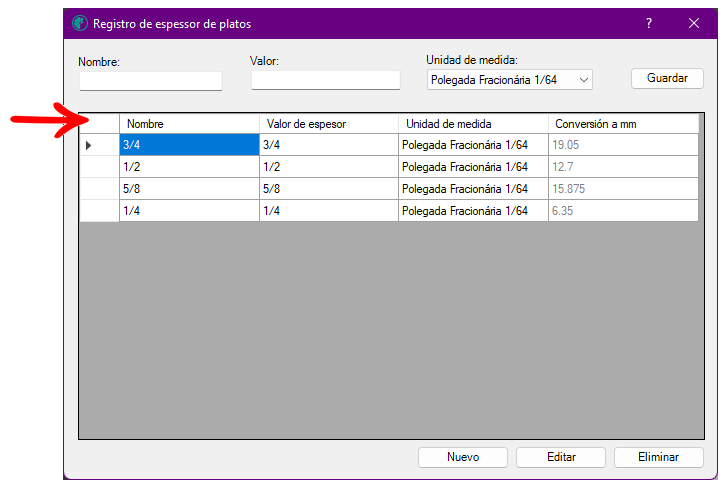This screenshot has height=487, width=726.
Task: Focus the Nombre input field
Action: [151, 81]
